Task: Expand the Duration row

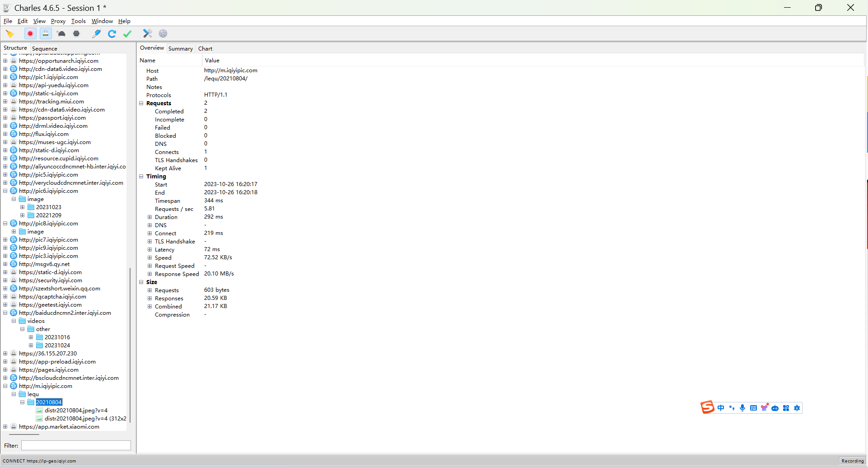Action: coord(149,217)
